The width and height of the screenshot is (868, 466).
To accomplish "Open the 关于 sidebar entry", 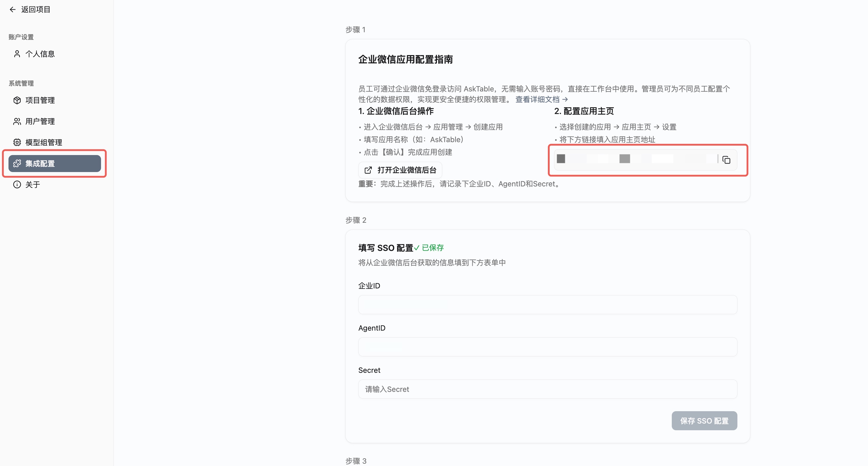I will [x=33, y=184].
